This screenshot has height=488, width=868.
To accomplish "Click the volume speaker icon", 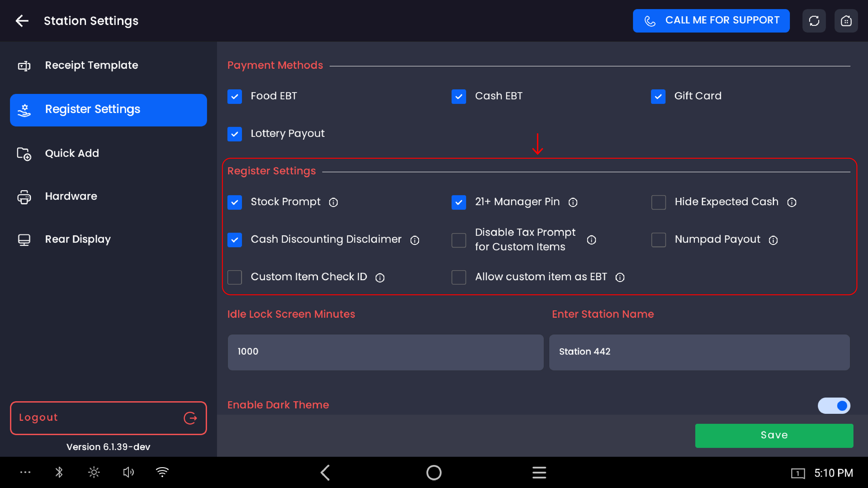I will point(128,472).
